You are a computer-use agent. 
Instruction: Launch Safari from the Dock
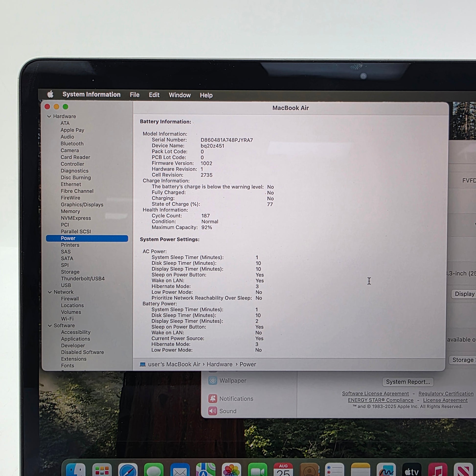[128, 470]
